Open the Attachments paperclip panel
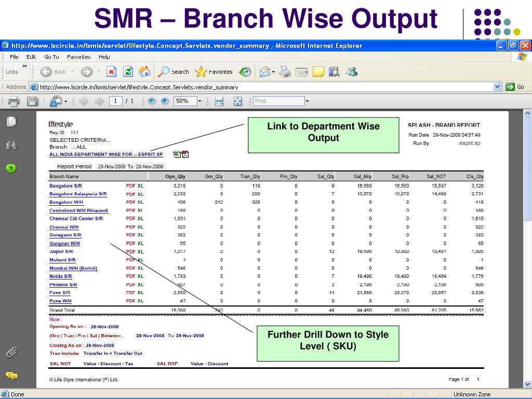The height and width of the screenshot is (399, 532). 11,353
